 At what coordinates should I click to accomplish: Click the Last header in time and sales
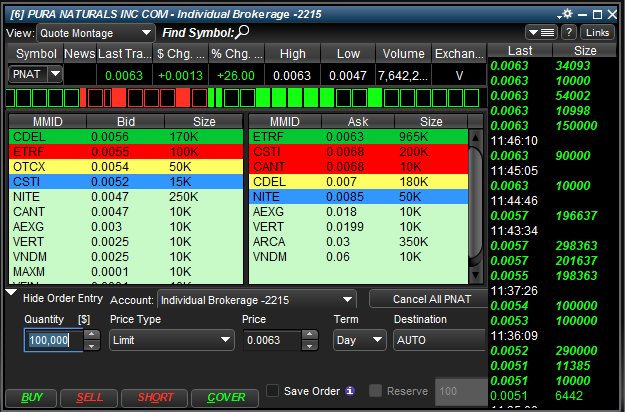click(520, 51)
